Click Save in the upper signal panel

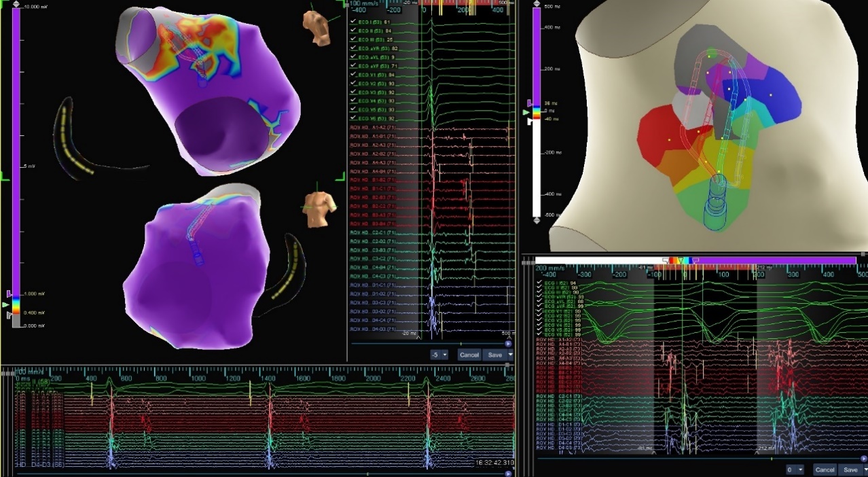coord(495,355)
